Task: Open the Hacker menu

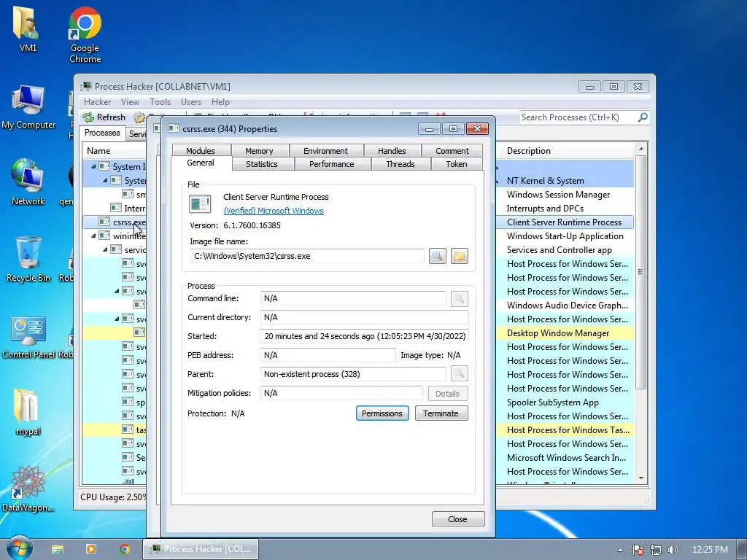Action: pos(97,102)
